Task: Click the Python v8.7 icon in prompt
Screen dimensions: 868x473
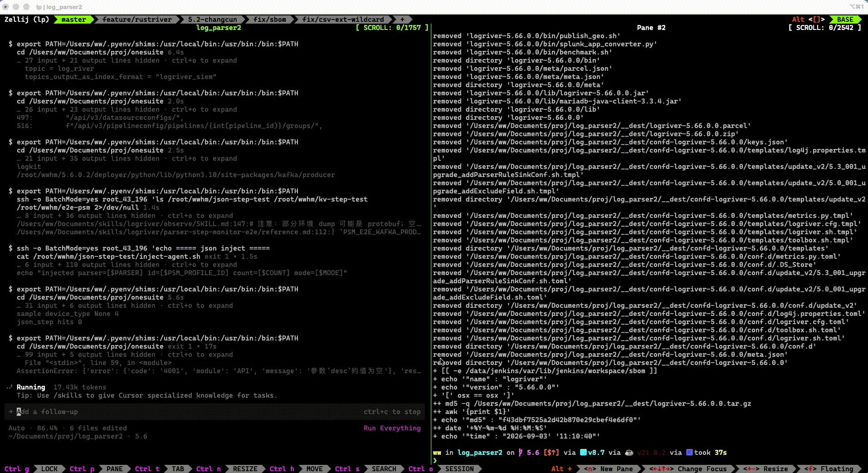Action: pos(584,453)
